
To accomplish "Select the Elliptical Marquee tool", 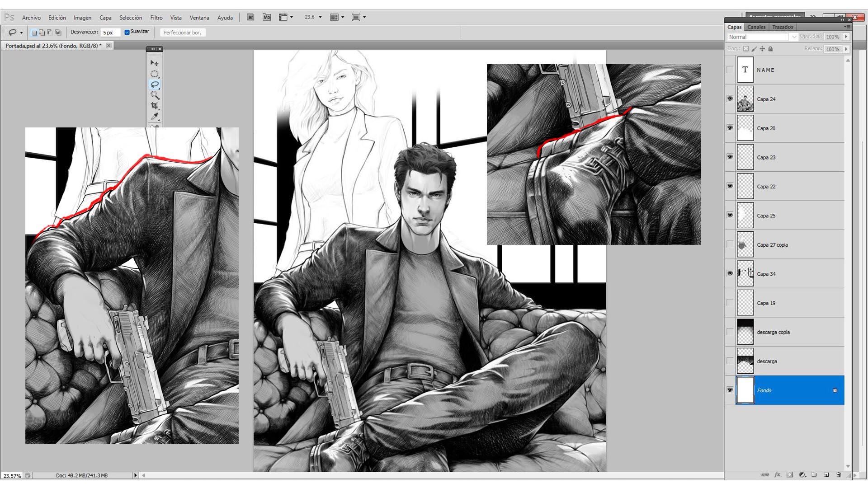I will (x=155, y=74).
